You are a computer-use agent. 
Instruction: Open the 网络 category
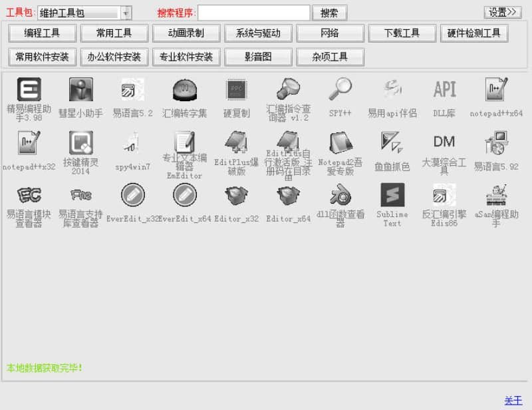[330, 33]
